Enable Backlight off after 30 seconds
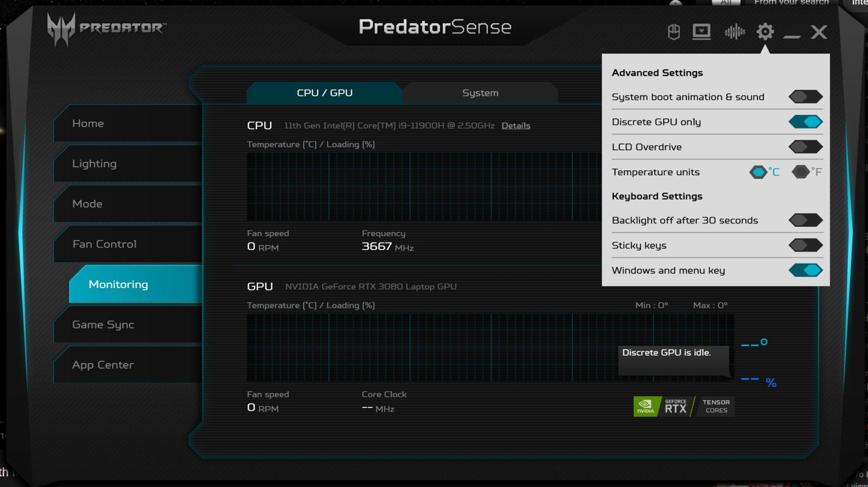 806,220
